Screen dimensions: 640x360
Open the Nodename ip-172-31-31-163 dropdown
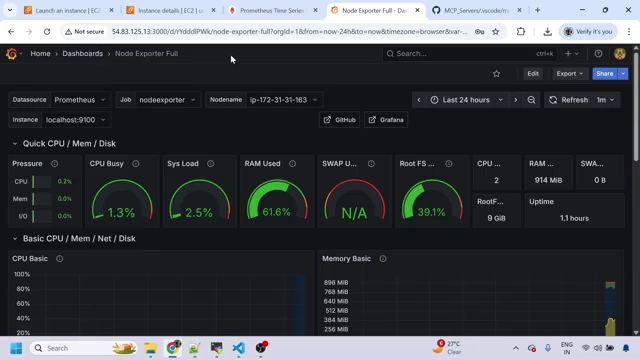(284, 100)
